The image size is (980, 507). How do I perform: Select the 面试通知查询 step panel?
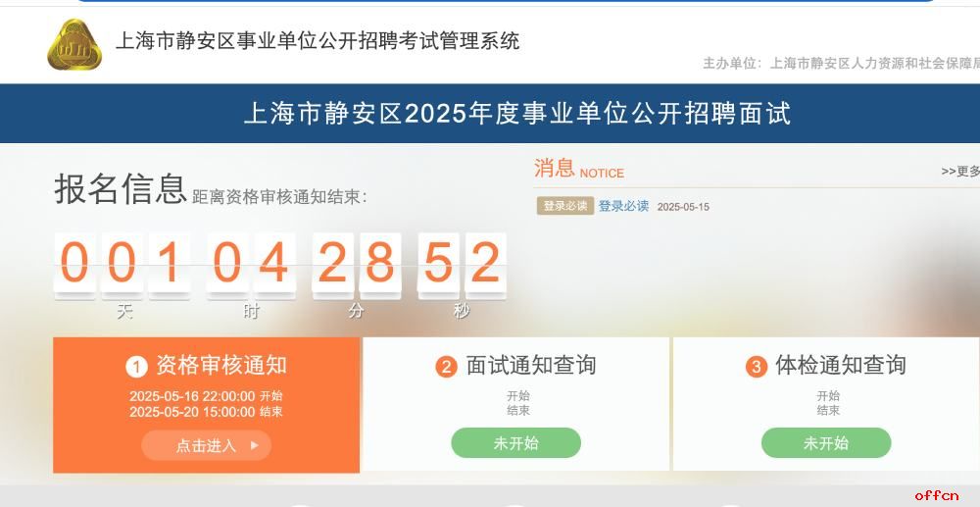pos(516,404)
